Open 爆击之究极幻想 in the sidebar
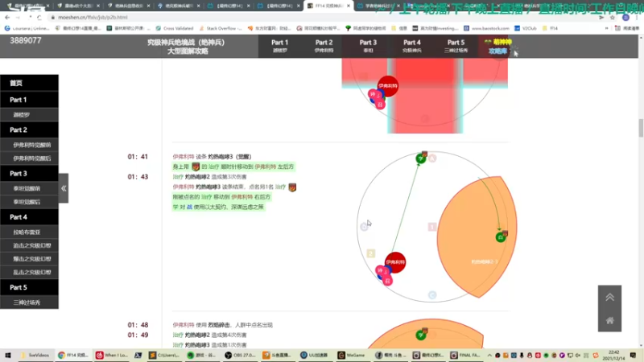Screen dimensions: 644x362 point(29,259)
